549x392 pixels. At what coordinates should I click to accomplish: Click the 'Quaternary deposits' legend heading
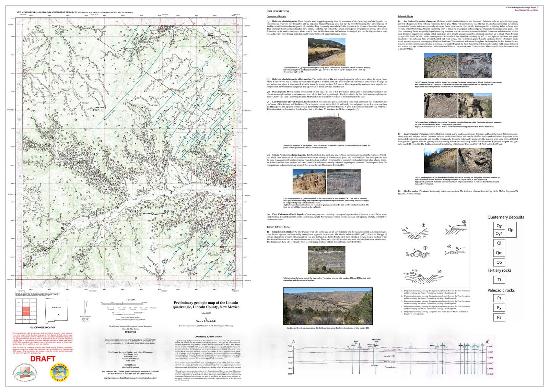(506, 217)
